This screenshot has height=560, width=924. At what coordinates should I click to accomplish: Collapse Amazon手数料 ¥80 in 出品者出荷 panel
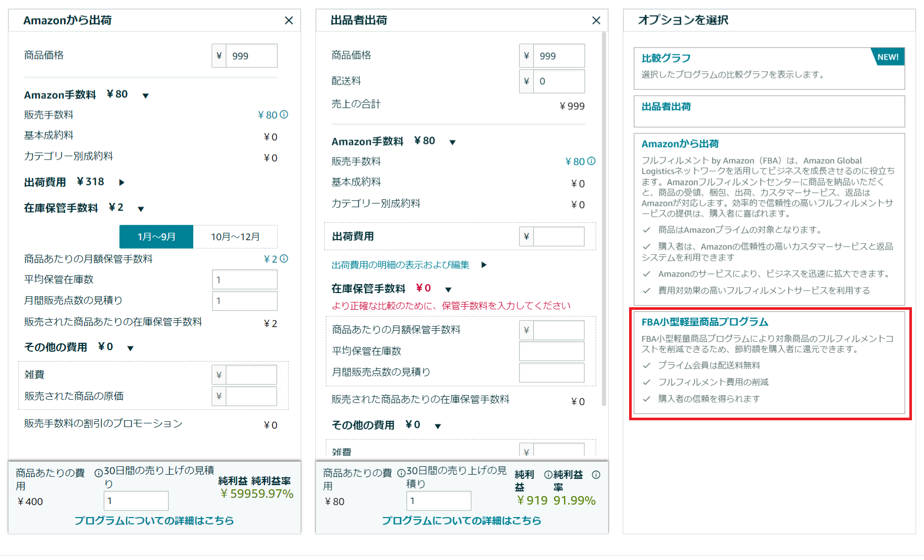(x=453, y=142)
